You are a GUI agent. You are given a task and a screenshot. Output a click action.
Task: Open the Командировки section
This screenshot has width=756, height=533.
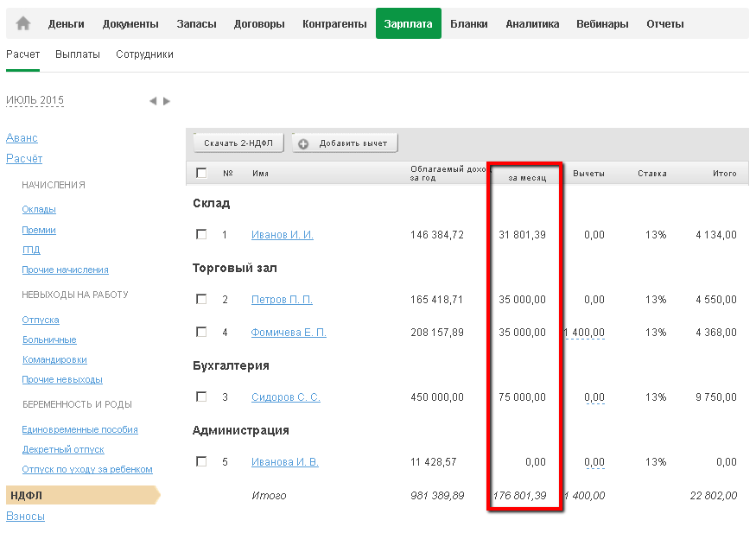(54, 359)
